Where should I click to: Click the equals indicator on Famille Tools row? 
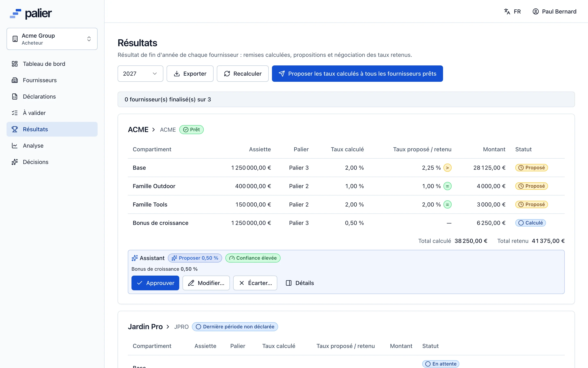pyautogui.click(x=447, y=204)
